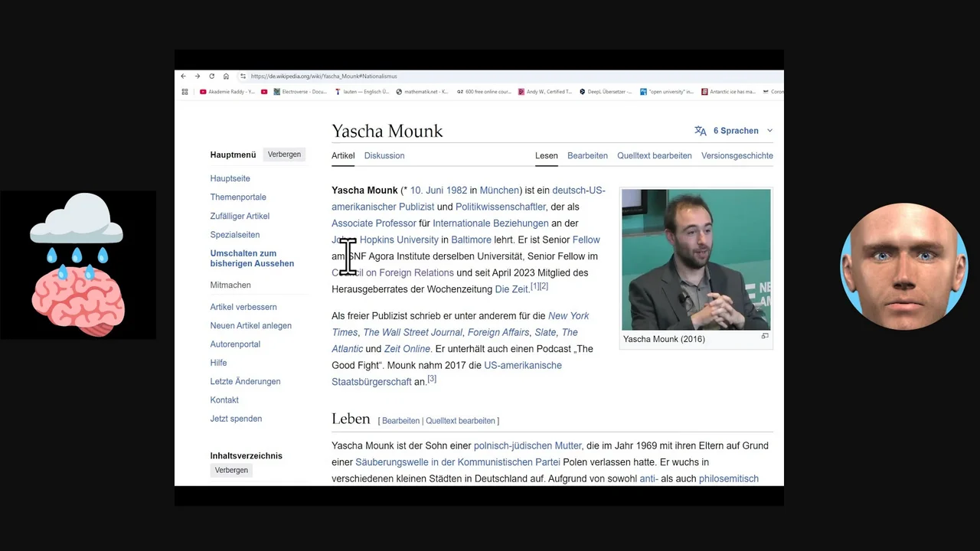
Task: Open 'The Wall Street Journal' link
Action: [413, 332]
